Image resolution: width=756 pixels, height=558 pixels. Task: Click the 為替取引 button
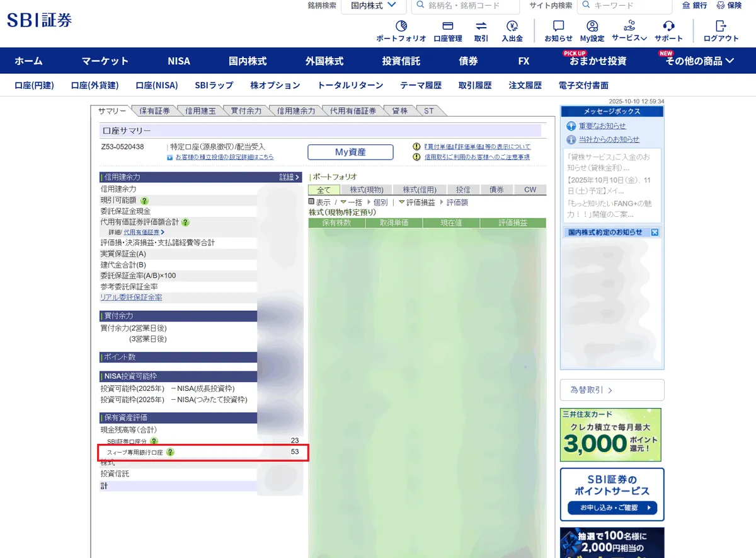click(x=612, y=390)
